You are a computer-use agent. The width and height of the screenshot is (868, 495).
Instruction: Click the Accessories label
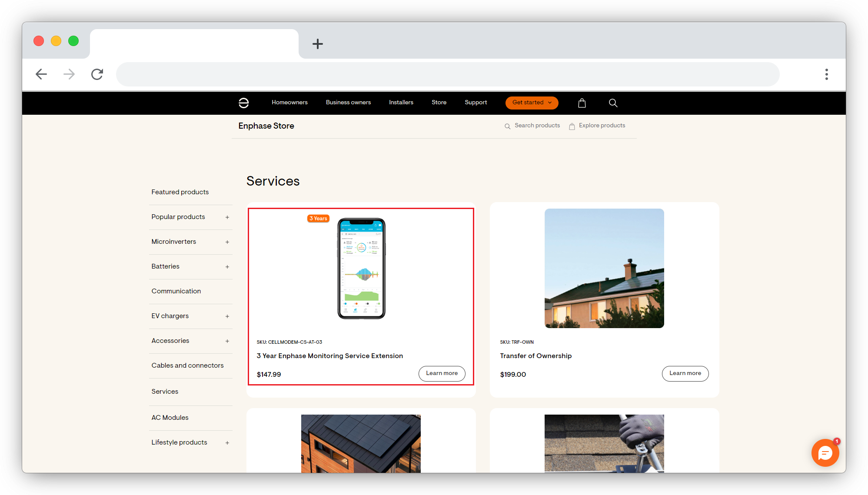click(x=170, y=341)
